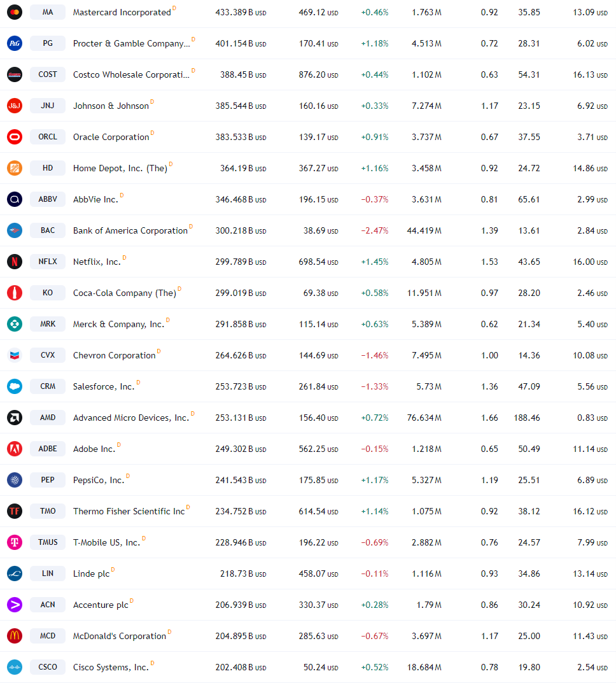The height and width of the screenshot is (683, 616).
Task: Select the KO ticker badge
Action: point(48,293)
